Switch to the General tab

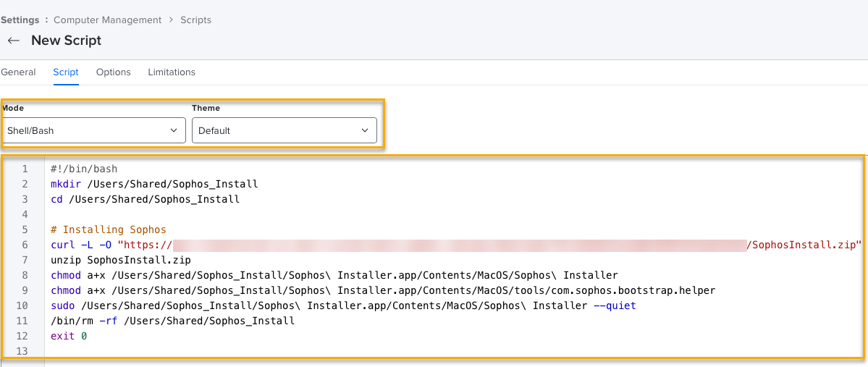click(18, 72)
